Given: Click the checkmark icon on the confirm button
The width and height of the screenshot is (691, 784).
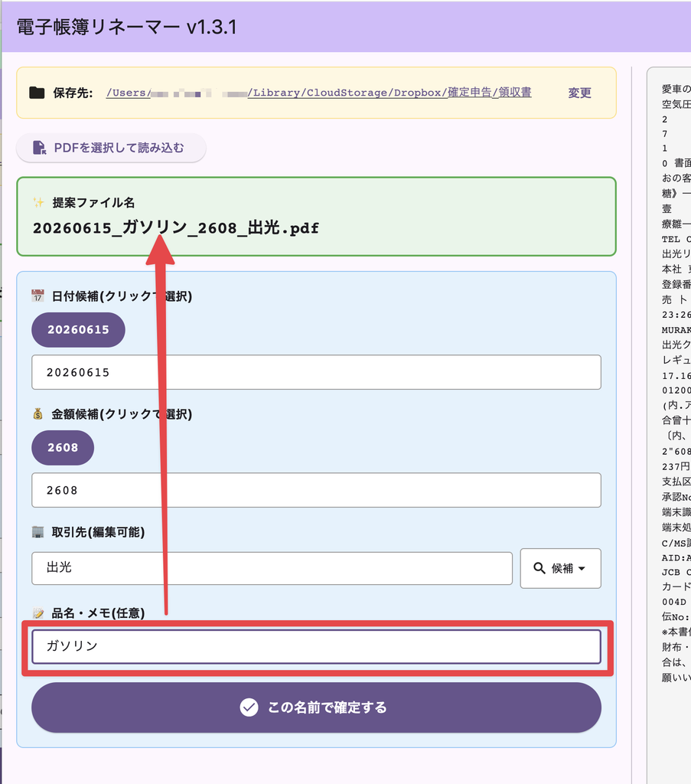Looking at the screenshot, I should 249,707.
